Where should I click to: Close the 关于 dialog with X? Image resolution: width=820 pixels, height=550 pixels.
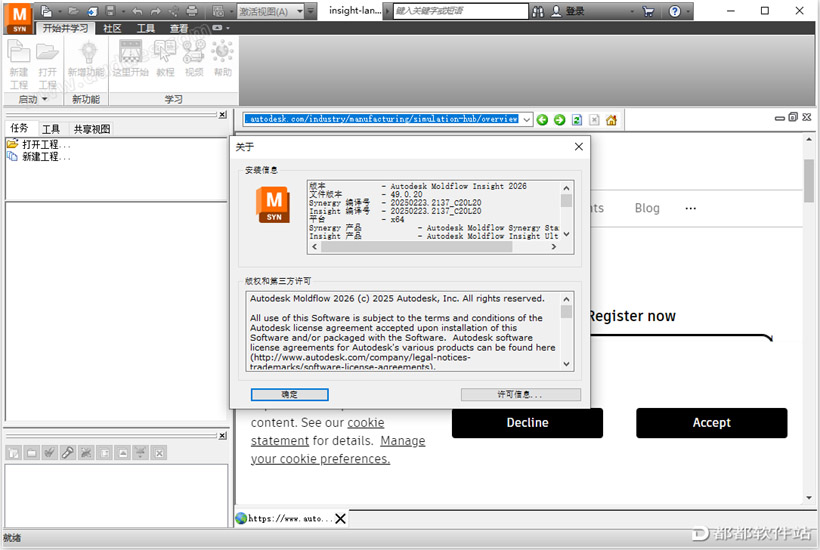[578, 147]
